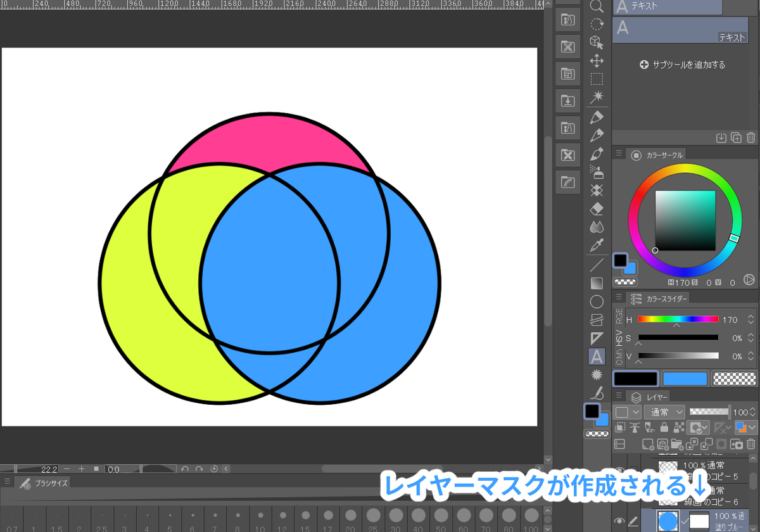Delete sub tool with trash icon
The image size is (760, 532).
751,137
